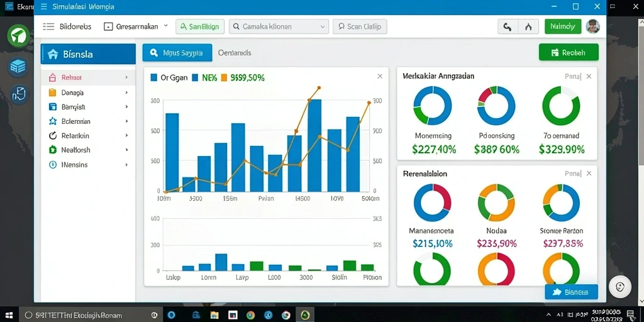Click the hamburger menu icon in title bar

point(44,6)
